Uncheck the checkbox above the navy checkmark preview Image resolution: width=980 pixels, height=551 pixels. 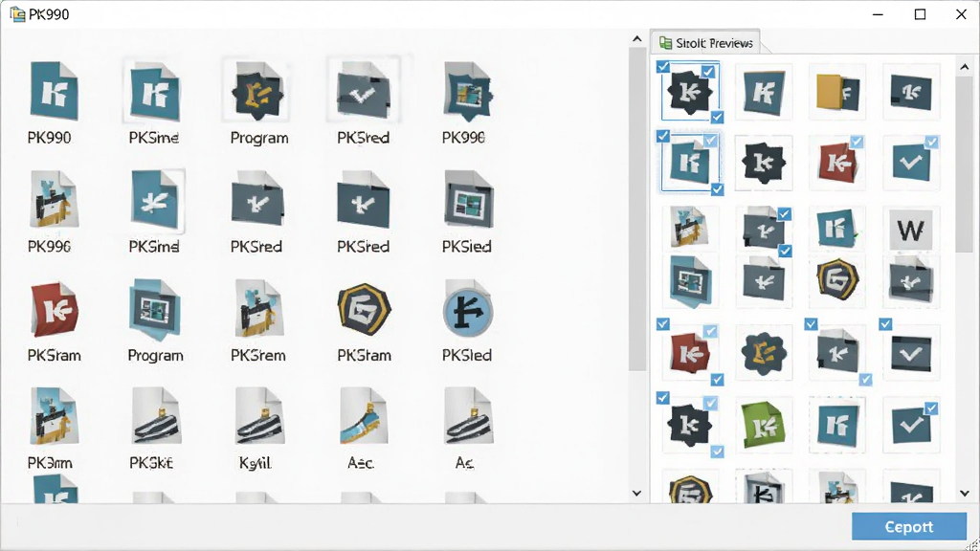tap(885, 324)
